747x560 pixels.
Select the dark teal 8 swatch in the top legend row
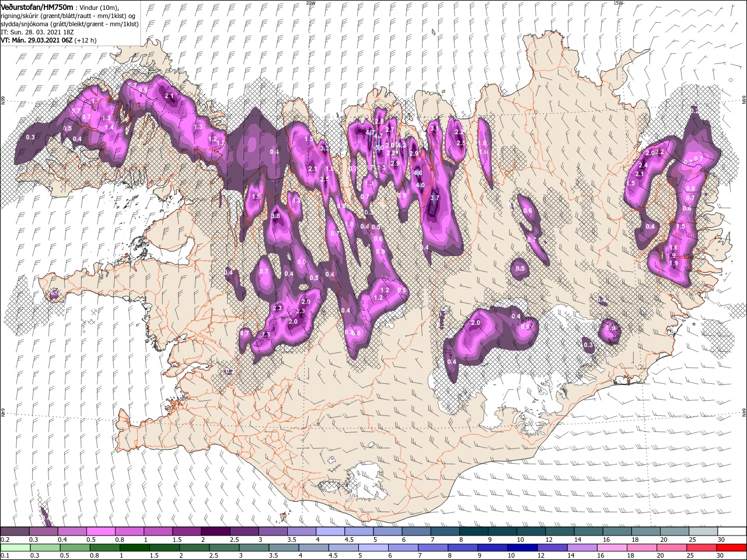click(x=473, y=531)
